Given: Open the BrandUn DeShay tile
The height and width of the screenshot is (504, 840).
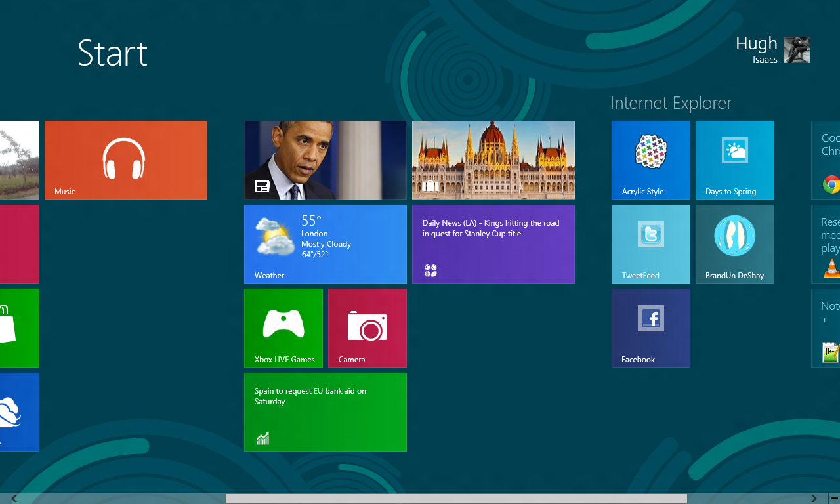Looking at the screenshot, I should (x=735, y=244).
